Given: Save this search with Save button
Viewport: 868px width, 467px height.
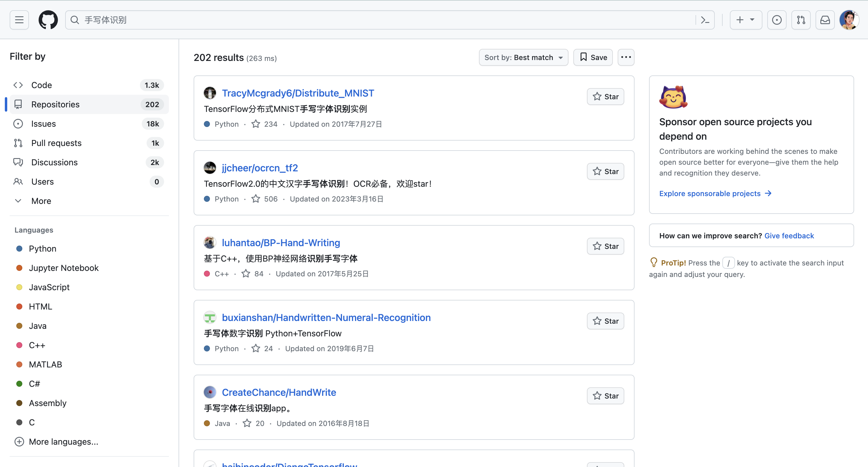Looking at the screenshot, I should coord(593,57).
